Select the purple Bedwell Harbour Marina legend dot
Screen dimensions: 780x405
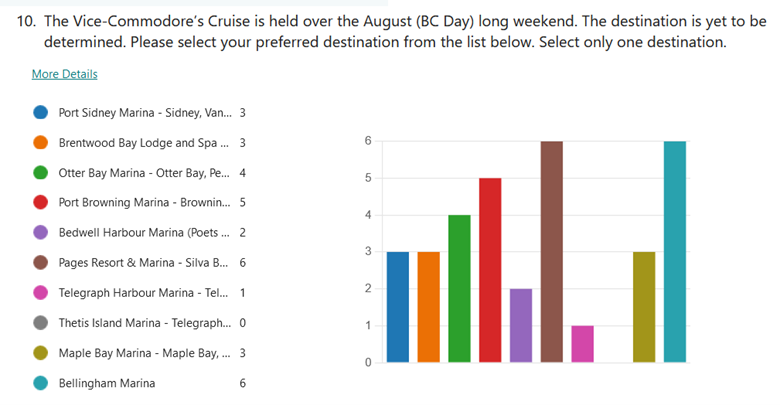click(41, 232)
